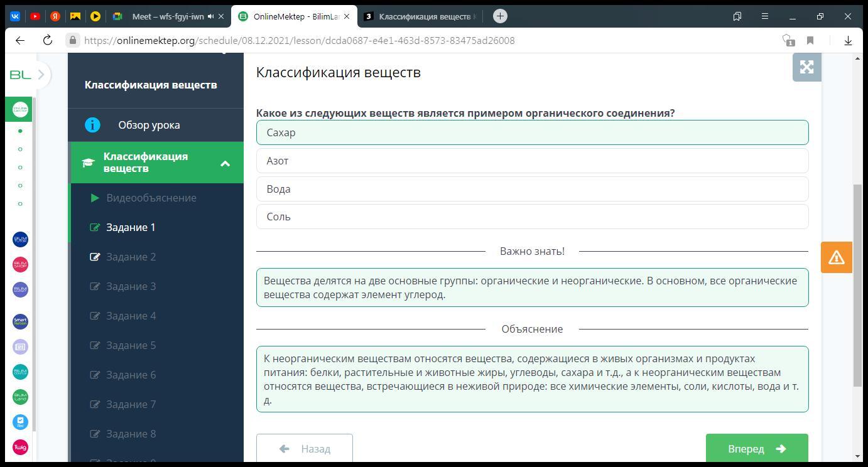This screenshot has height=467, width=868.
Task: Choose the answer Азот
Action: 532,161
